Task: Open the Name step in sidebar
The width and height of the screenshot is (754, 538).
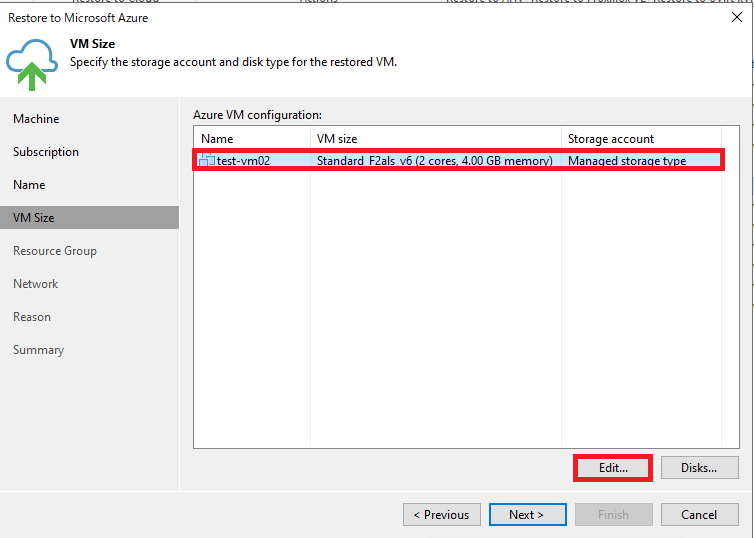Action: tap(29, 185)
